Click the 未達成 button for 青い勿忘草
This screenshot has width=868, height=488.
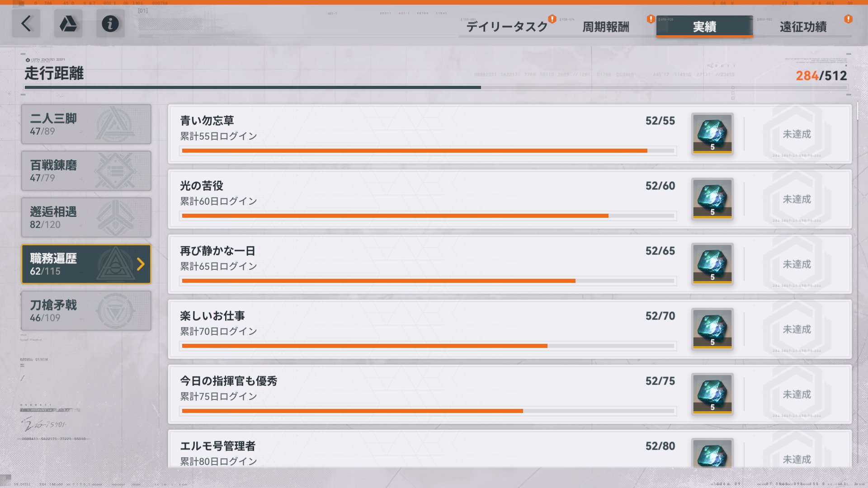coord(797,134)
